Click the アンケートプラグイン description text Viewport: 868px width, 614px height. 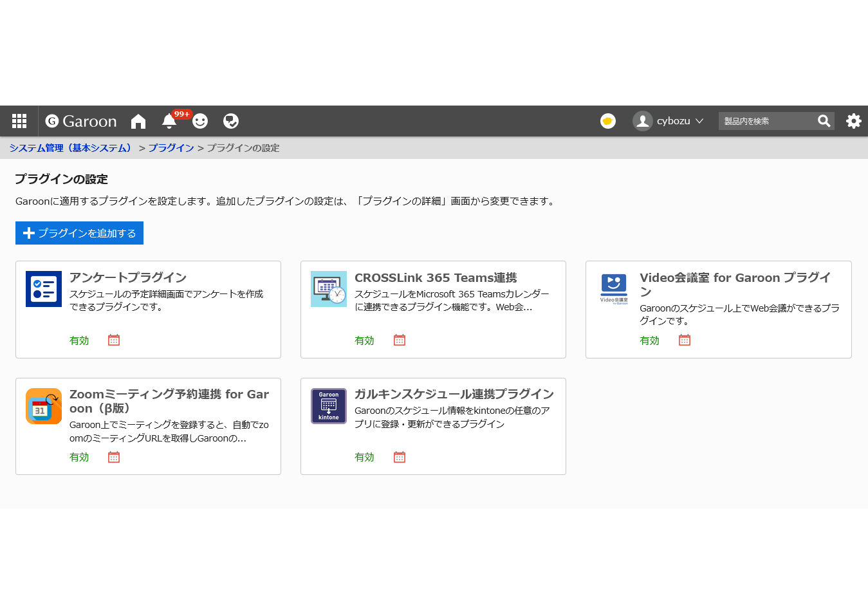coord(167,300)
